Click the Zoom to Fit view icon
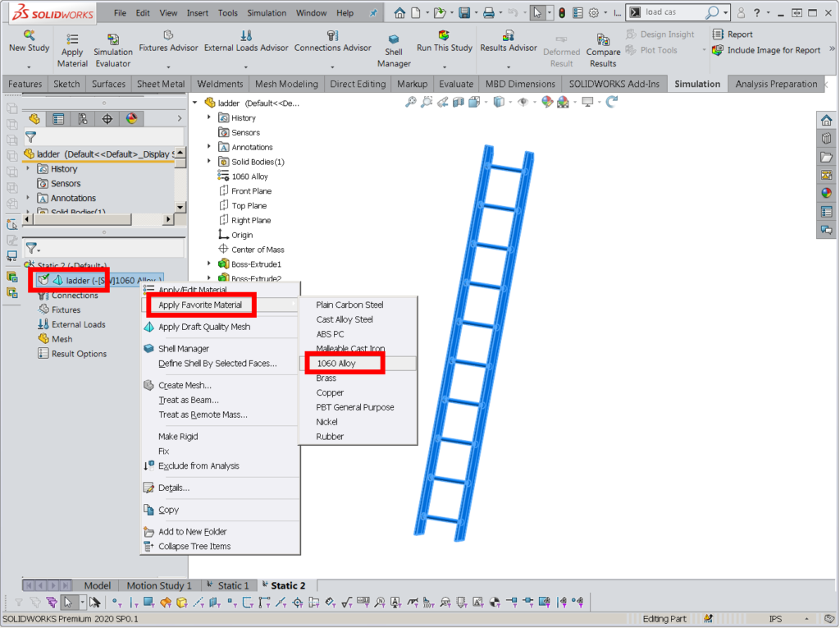Image resolution: width=840 pixels, height=628 pixels. click(410, 102)
